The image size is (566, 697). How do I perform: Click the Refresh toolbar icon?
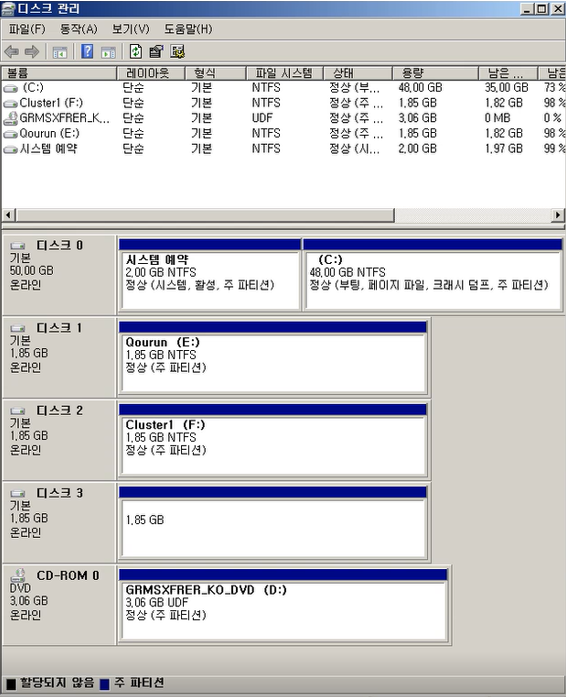136,52
